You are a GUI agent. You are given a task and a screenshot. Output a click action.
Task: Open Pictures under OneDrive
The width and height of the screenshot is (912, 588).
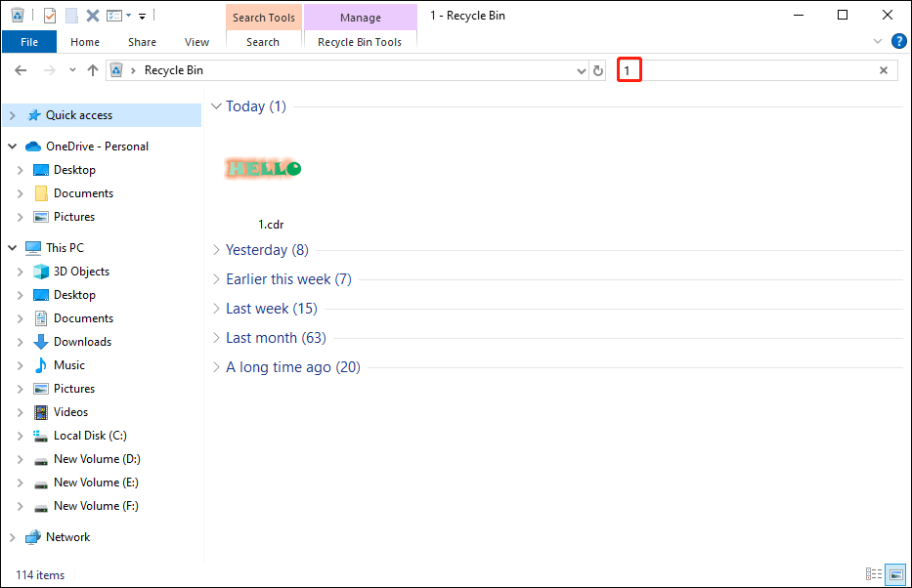coord(74,217)
